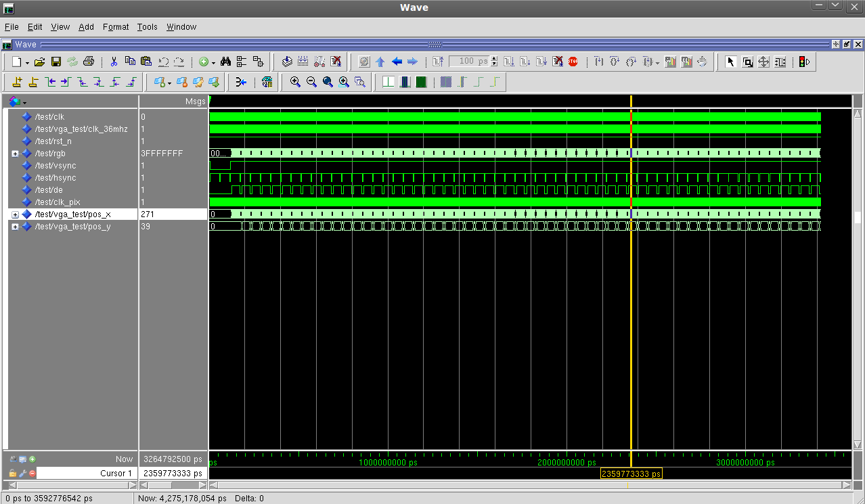Viewport: 865px width, 504px height.
Task: Click the Zoom Full magnifier icon
Action: tap(328, 82)
